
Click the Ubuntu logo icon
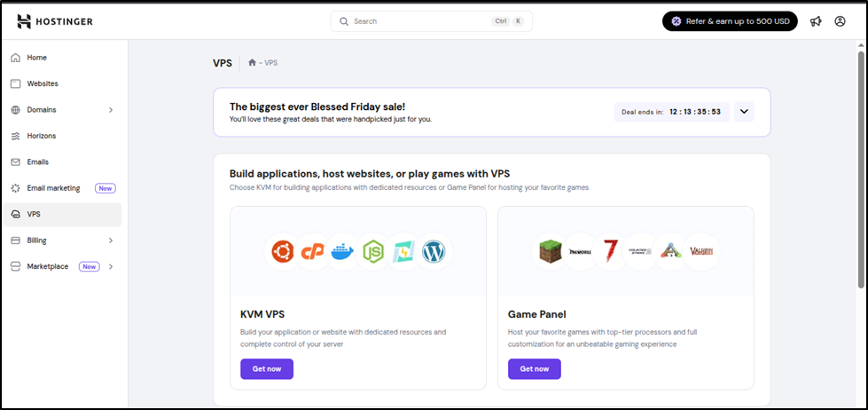click(x=283, y=251)
